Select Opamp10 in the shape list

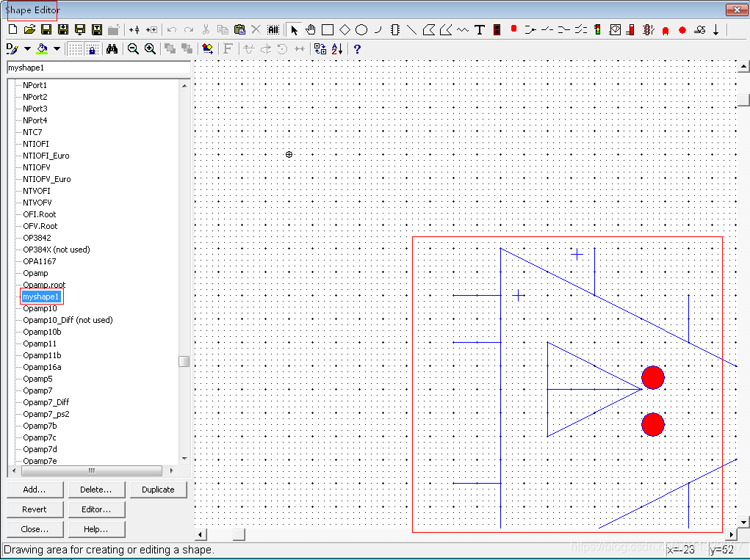40,309
